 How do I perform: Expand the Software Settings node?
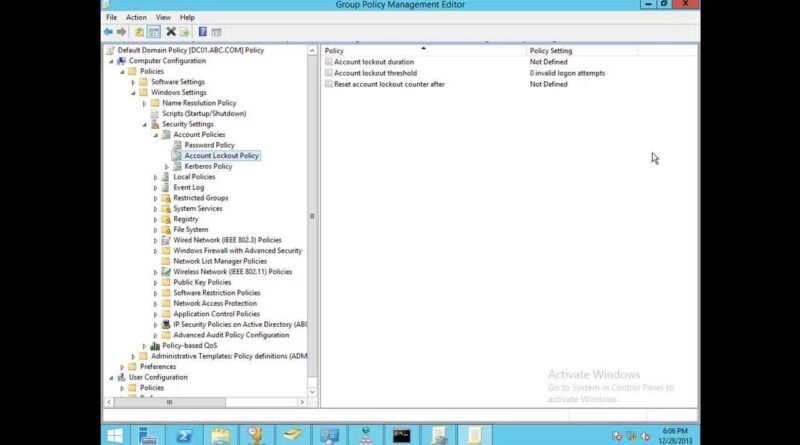pos(133,82)
